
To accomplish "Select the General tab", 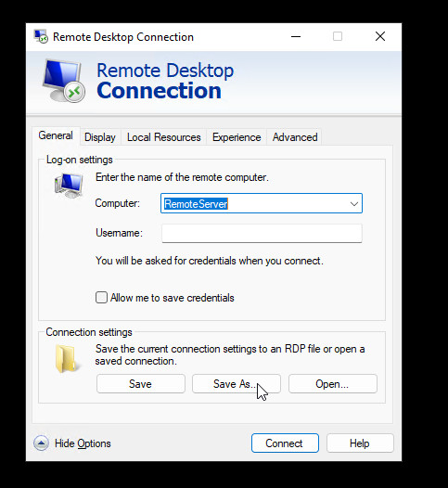I will (x=56, y=135).
